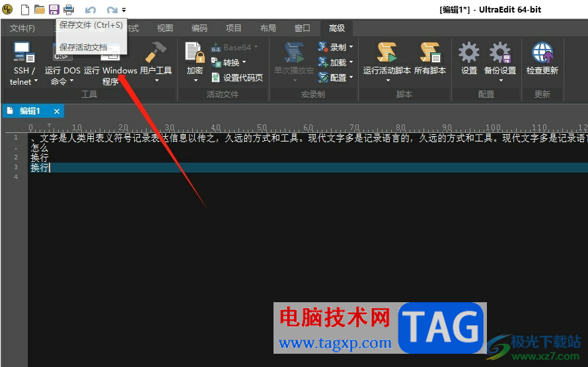
Task: Click the text 怎么 in the editor
Action: click(40, 148)
